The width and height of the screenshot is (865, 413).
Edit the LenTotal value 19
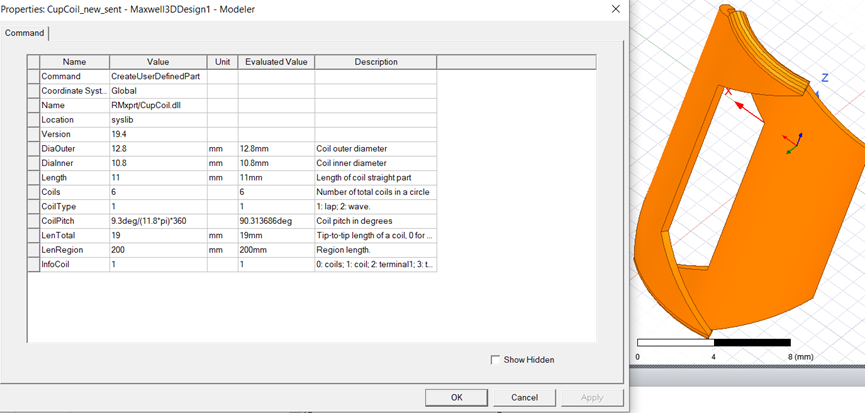point(158,235)
